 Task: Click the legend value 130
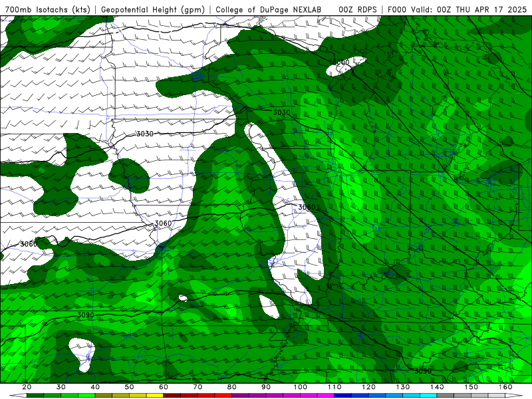pyautogui.click(x=403, y=387)
